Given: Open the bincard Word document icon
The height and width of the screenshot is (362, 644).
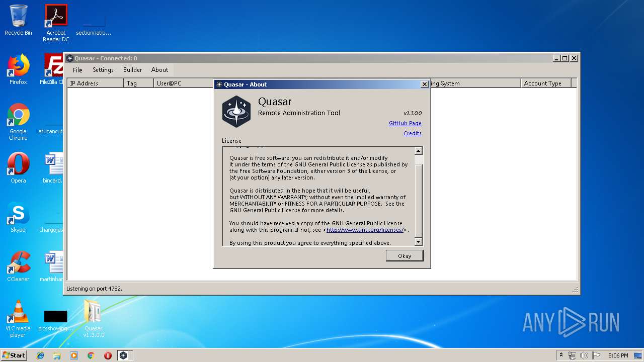Looking at the screenshot, I should pyautogui.click(x=53, y=168).
